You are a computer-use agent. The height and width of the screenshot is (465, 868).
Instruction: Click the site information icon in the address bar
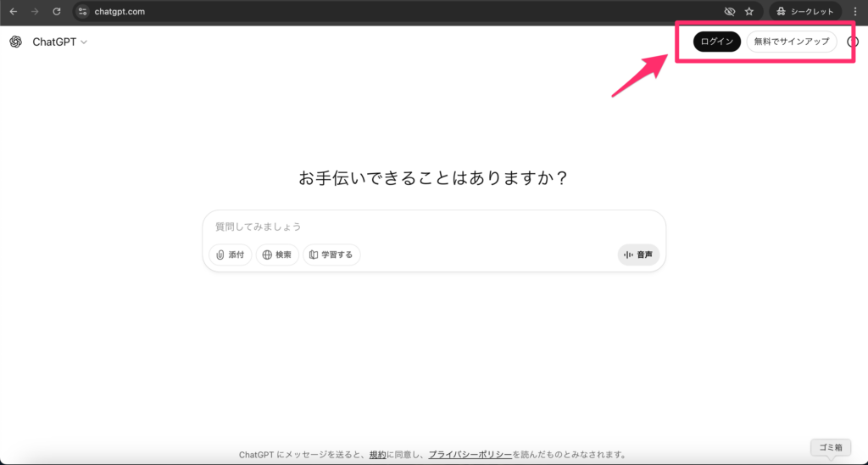[82, 12]
